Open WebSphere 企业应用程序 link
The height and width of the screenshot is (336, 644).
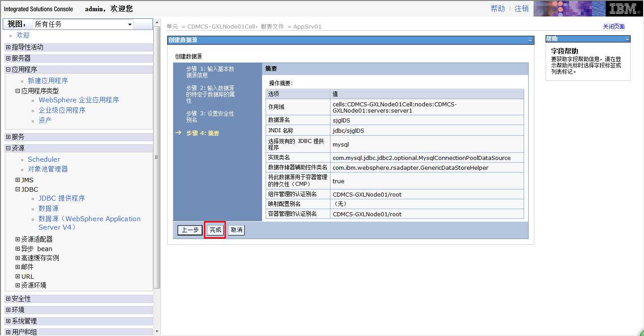coord(79,100)
